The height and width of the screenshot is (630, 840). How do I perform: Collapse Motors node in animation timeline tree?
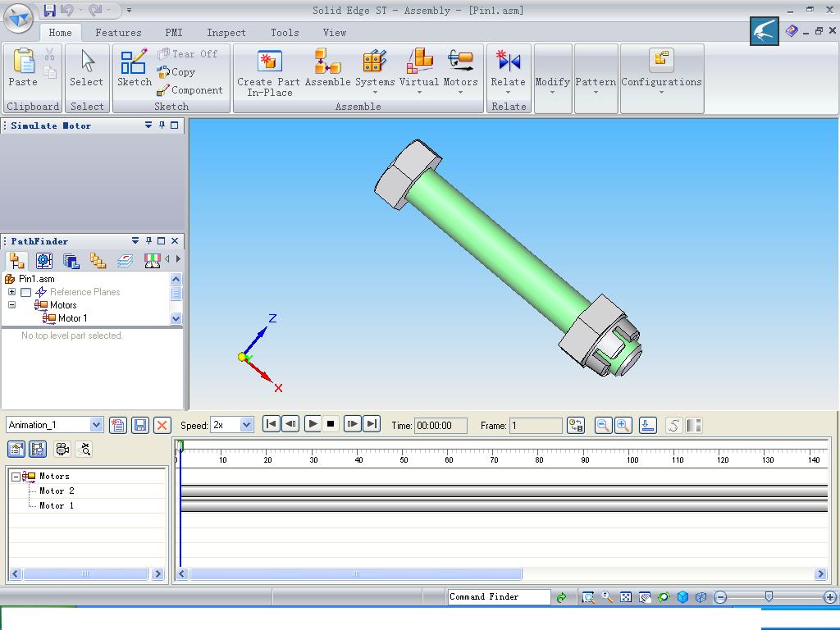(16, 477)
